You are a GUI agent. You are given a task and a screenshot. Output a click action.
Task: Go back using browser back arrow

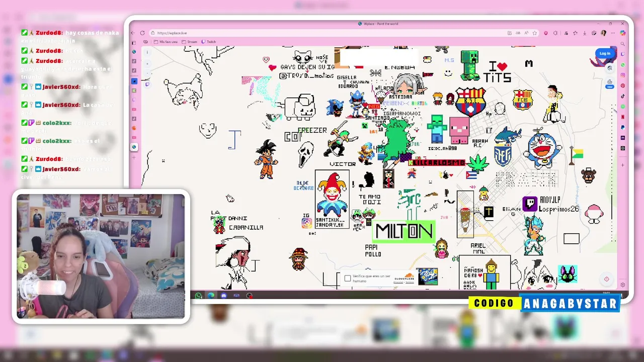coord(133,33)
